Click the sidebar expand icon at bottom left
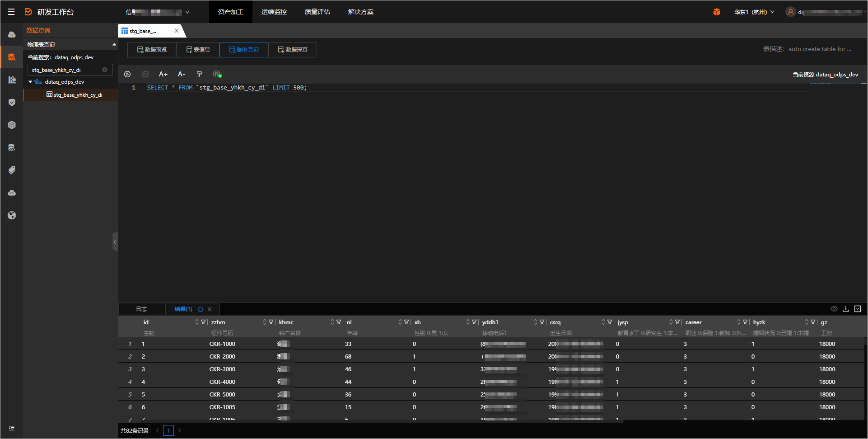The image size is (868, 439). [x=12, y=428]
